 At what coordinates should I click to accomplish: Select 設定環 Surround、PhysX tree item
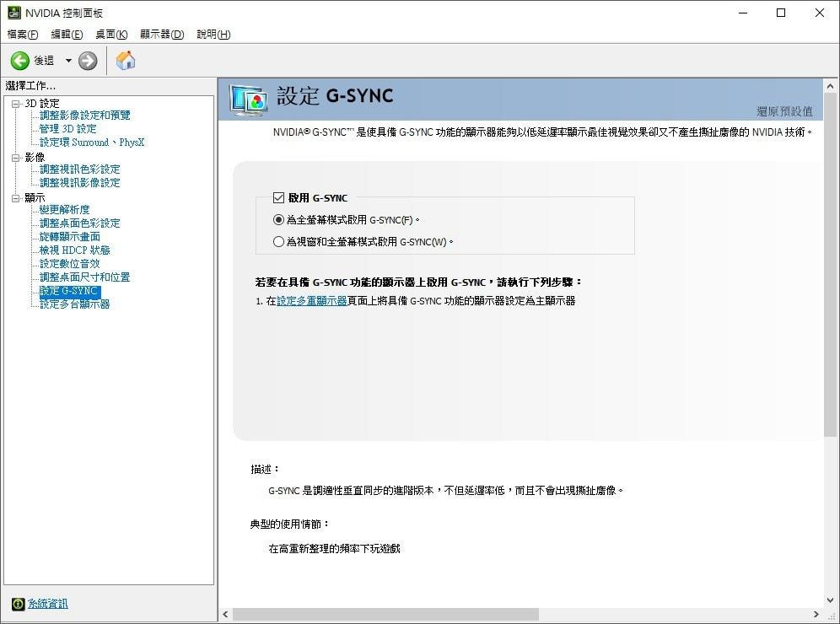click(x=92, y=142)
